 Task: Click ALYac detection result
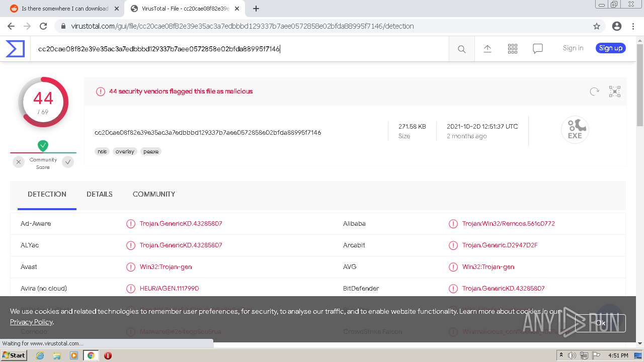181,245
